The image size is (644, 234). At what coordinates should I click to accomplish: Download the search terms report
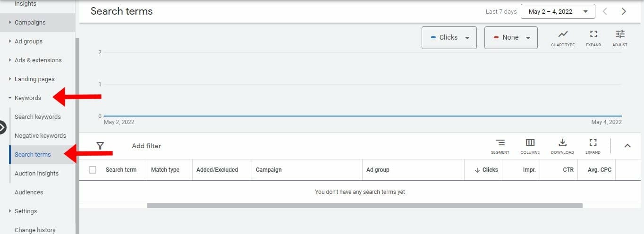coord(562,146)
